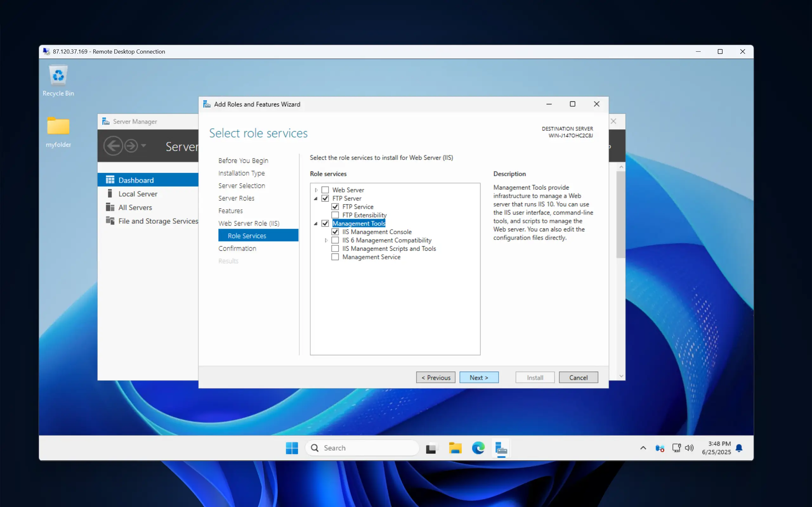Click the Server Manager taskbar icon
Screen dimensions: 812x507
(501, 448)
